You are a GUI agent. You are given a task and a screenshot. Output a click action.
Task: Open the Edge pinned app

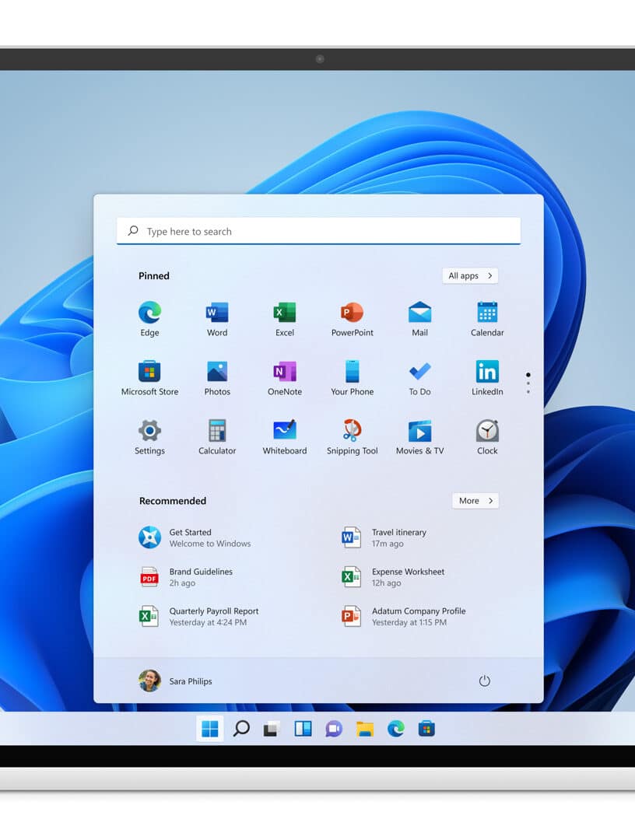(149, 320)
